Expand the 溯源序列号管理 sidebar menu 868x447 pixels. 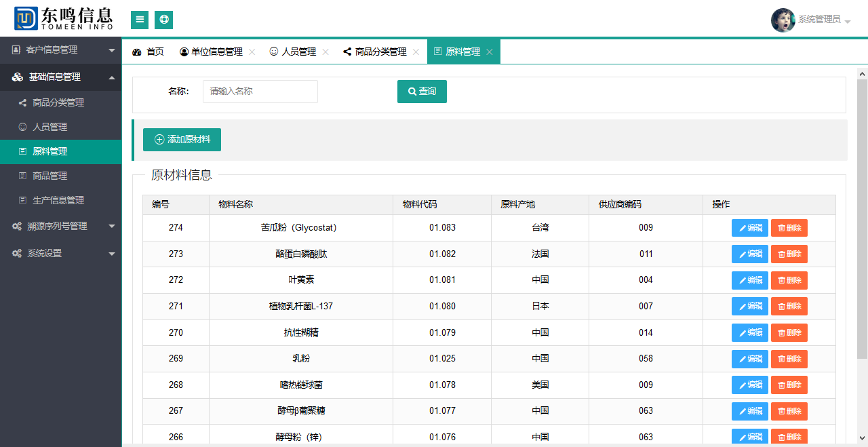61,226
